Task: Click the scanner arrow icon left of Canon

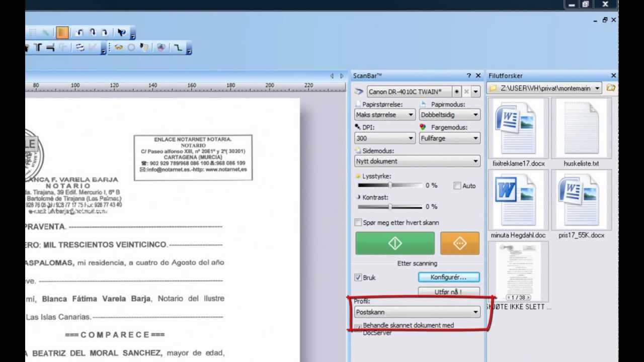Action: click(359, 92)
